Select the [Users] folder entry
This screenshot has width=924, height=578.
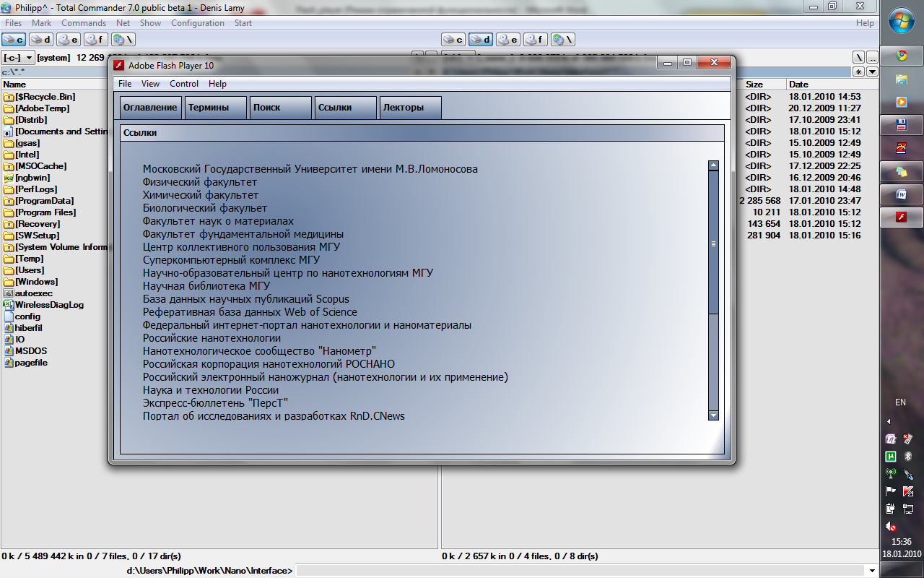pos(24,270)
